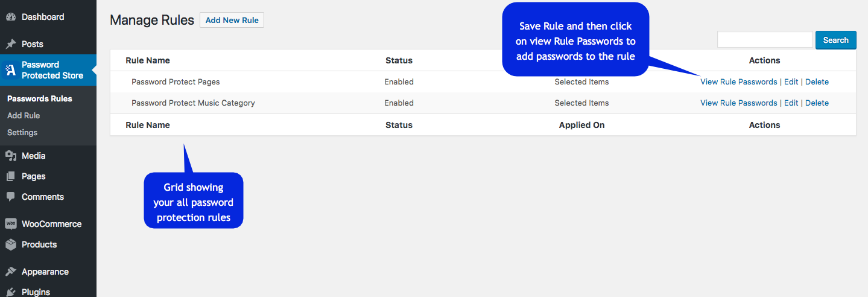
Task: Open the Passwords Rules submenu item
Action: pos(39,98)
